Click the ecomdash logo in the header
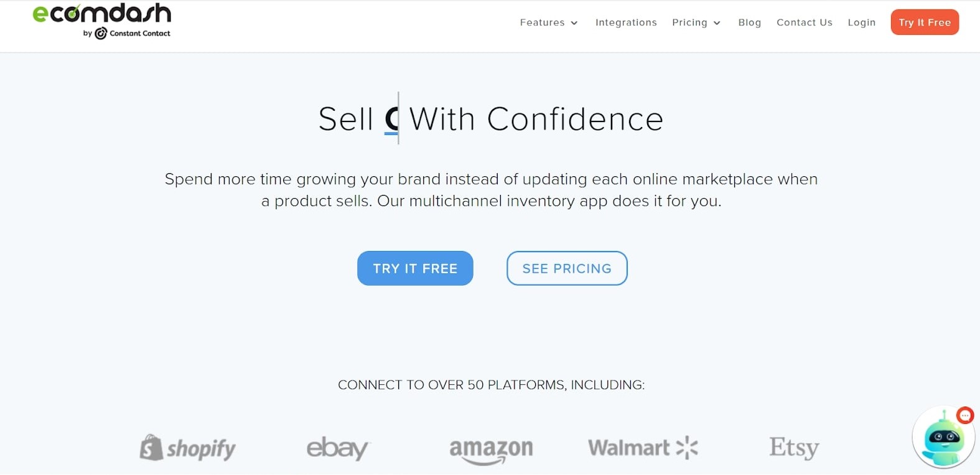This screenshot has height=475, width=980. 101,14
